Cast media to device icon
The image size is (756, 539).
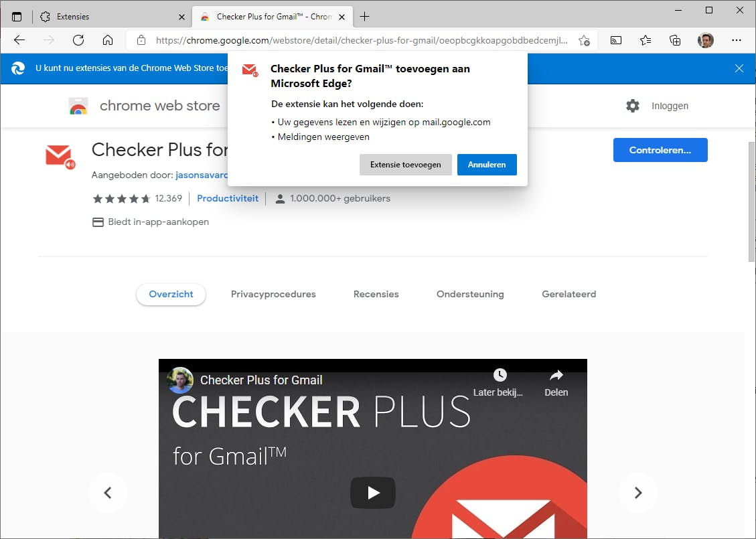[616, 40]
